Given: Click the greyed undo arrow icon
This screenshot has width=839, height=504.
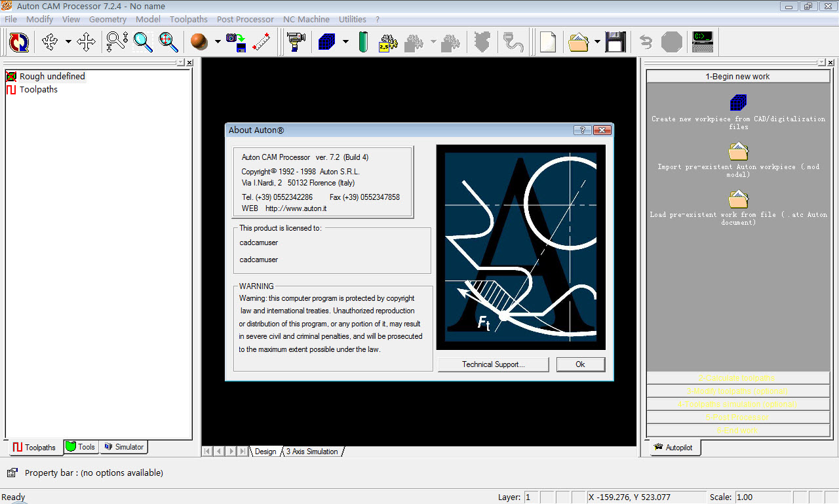Looking at the screenshot, I should pos(646,43).
